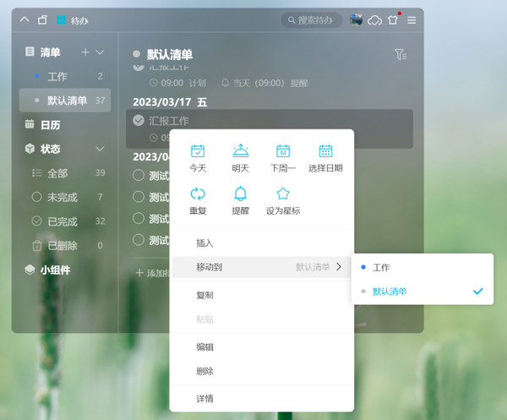Collapse the 状态 section chevron
507x420 pixels.
pyautogui.click(x=100, y=149)
